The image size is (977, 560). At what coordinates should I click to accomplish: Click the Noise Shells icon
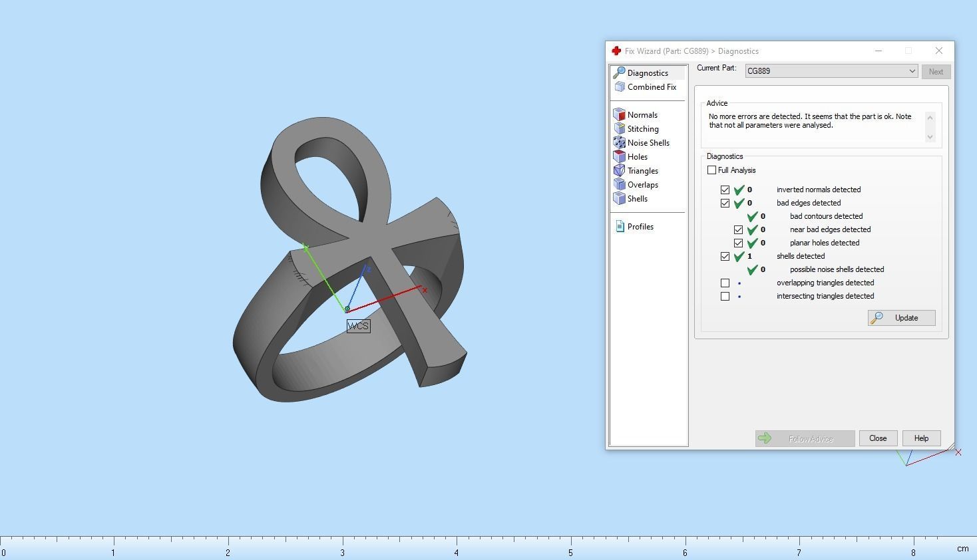[x=620, y=143]
